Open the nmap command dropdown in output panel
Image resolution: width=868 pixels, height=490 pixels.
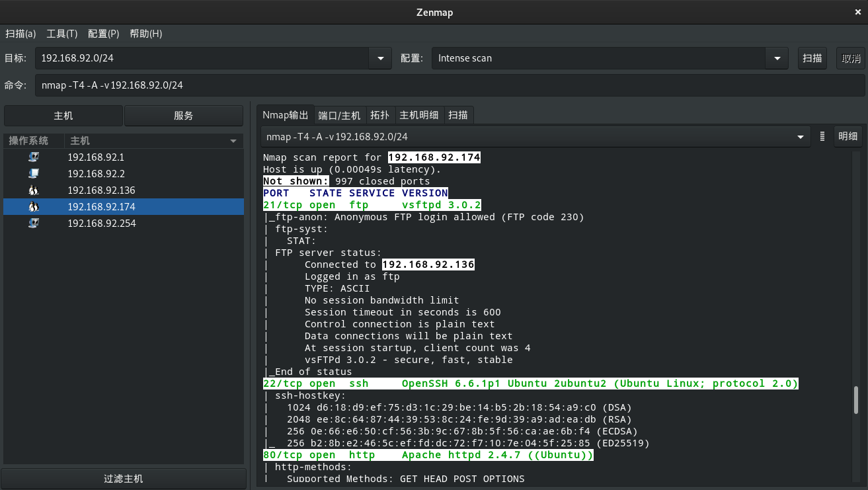tap(800, 136)
